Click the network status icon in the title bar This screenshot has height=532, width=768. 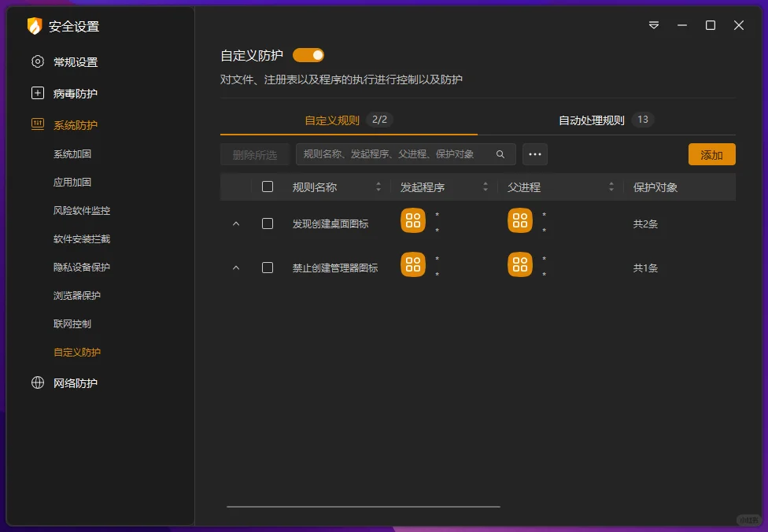653,24
